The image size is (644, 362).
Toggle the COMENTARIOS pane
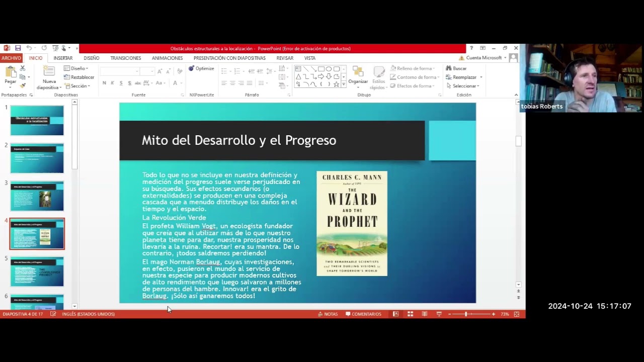(363, 314)
